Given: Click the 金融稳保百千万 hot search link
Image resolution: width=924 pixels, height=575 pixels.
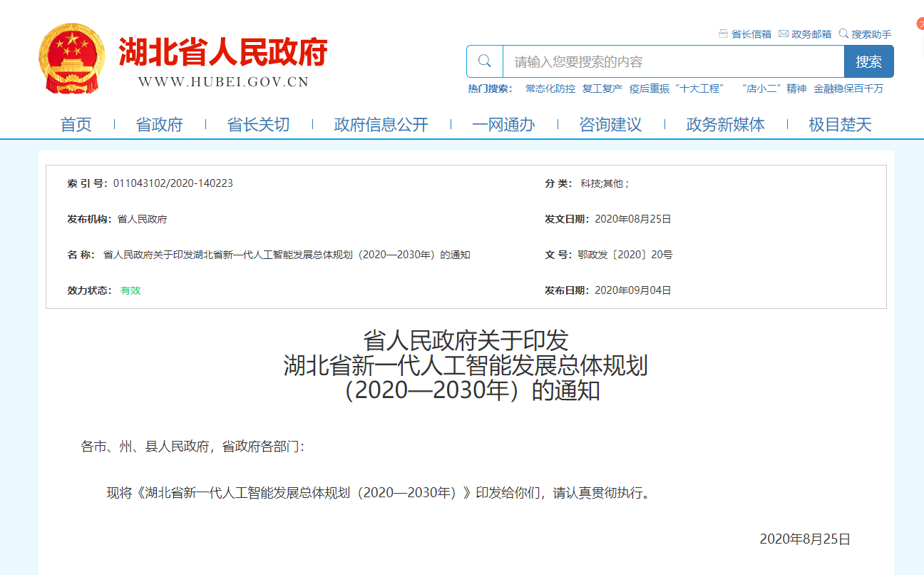Looking at the screenshot, I should point(848,89).
